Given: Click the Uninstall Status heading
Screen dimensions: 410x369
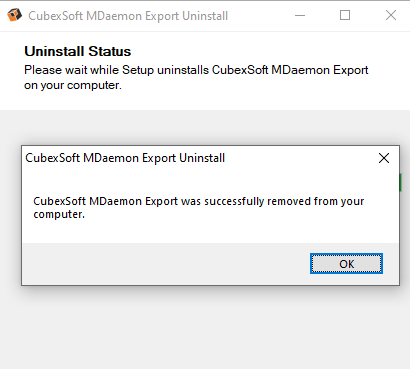Looking at the screenshot, I should [78, 51].
